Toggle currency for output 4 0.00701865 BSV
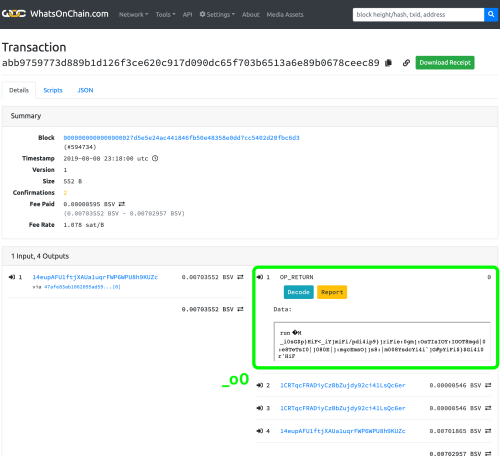Image resolution: width=500 pixels, height=457 pixels. [488, 431]
